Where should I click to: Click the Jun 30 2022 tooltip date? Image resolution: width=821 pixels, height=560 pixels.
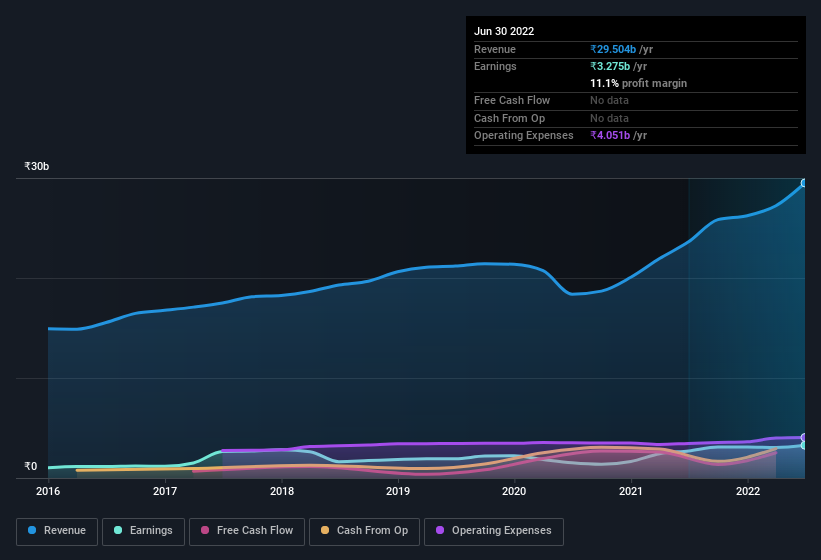point(504,31)
